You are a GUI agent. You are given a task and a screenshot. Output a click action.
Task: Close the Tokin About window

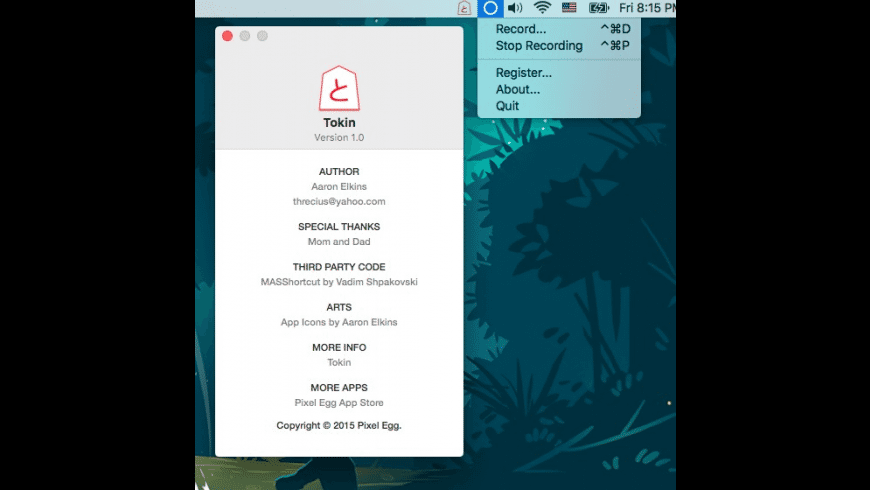tap(227, 36)
